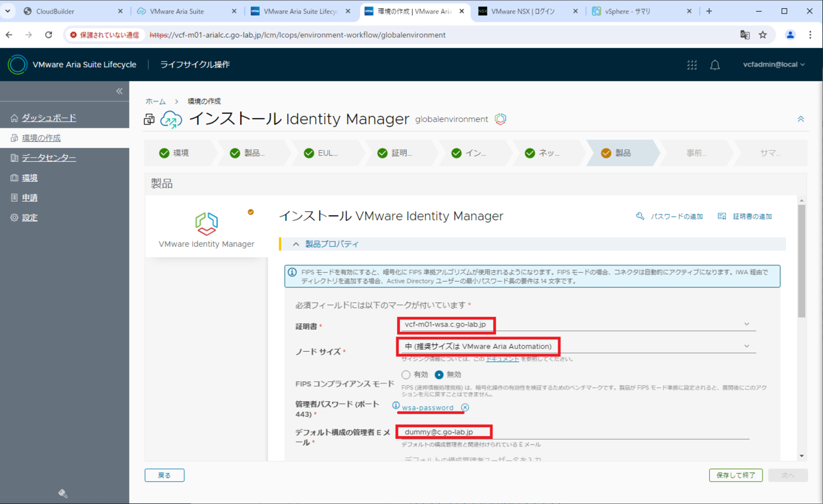Select FIPS mode 有効 radio button
823x504 pixels.
[x=406, y=375]
